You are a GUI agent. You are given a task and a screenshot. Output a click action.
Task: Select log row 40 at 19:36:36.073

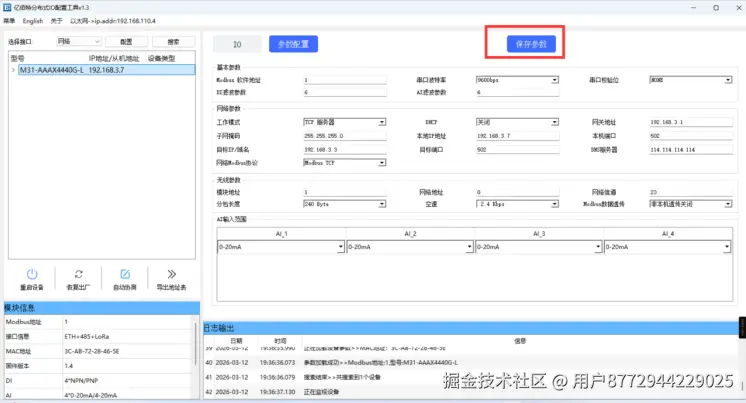471,363
